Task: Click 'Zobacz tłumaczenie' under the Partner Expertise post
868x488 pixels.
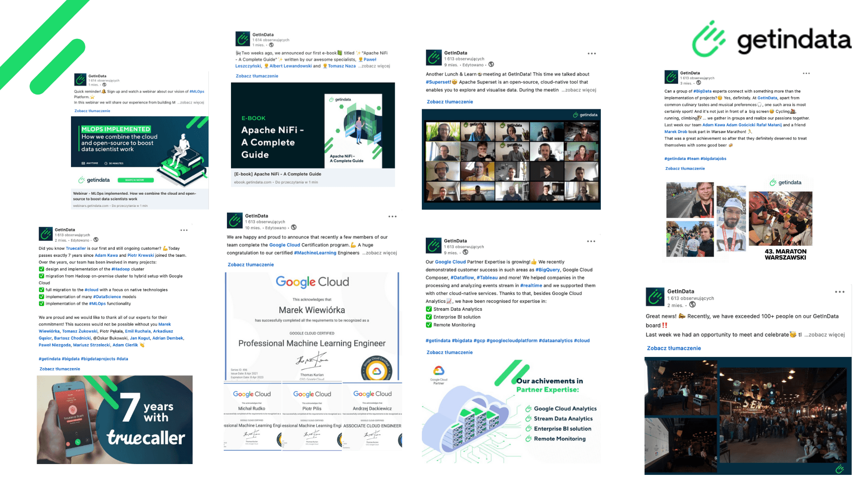Action: (449, 352)
